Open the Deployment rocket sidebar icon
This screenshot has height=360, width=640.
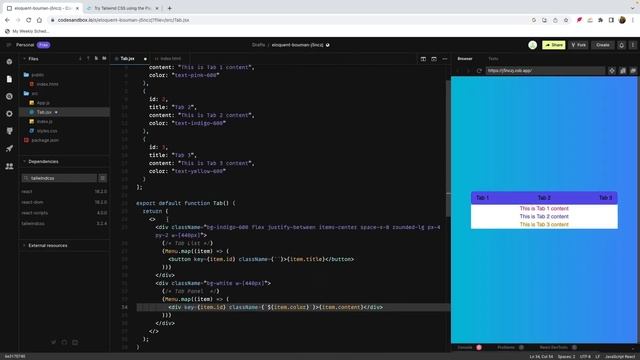click(9, 149)
